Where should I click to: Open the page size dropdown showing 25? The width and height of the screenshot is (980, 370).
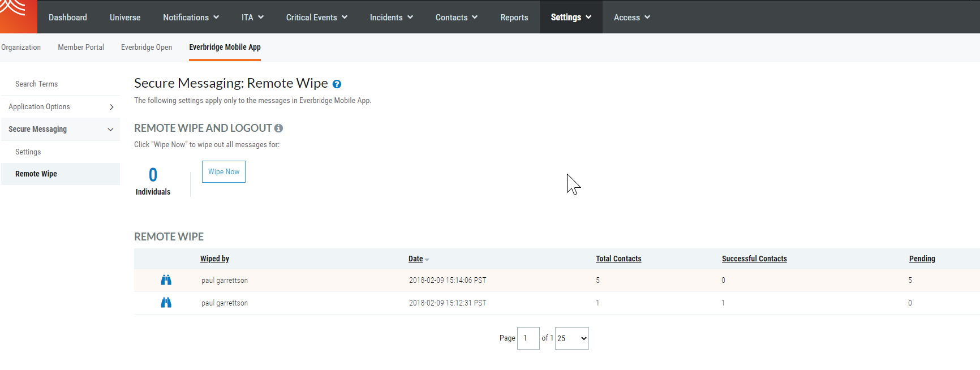[571, 338]
